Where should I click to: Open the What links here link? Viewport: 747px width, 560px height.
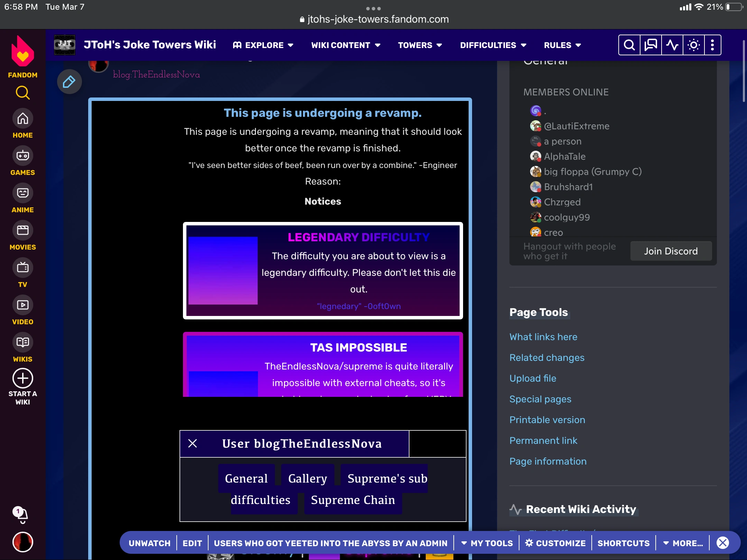(x=543, y=337)
